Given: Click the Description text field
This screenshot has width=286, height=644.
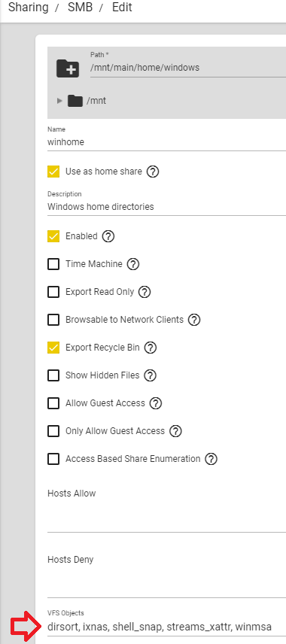Looking at the screenshot, I should [166, 207].
